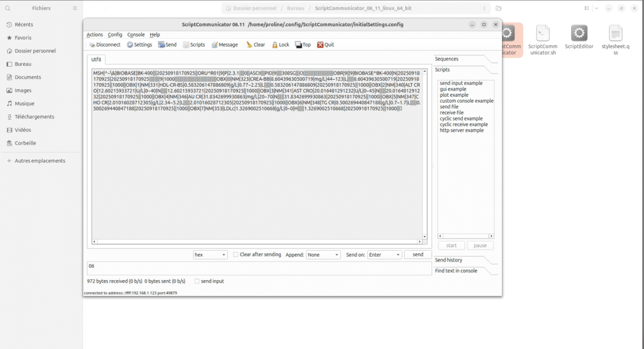Toggle the send input checkbox
Viewport: 644px width, 349px height.
click(197, 281)
